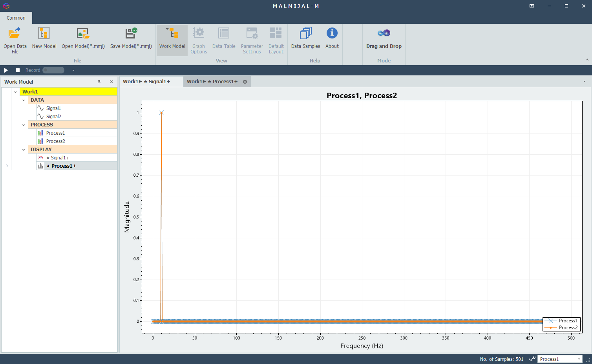Viewport: 592px width, 364px height.
Task: Open the About dialog
Action: point(332,40)
